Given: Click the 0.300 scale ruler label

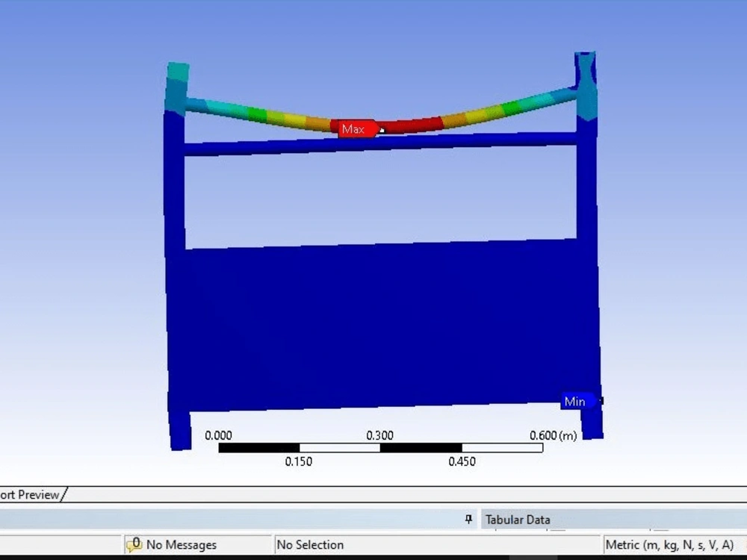Looking at the screenshot, I should [x=379, y=435].
